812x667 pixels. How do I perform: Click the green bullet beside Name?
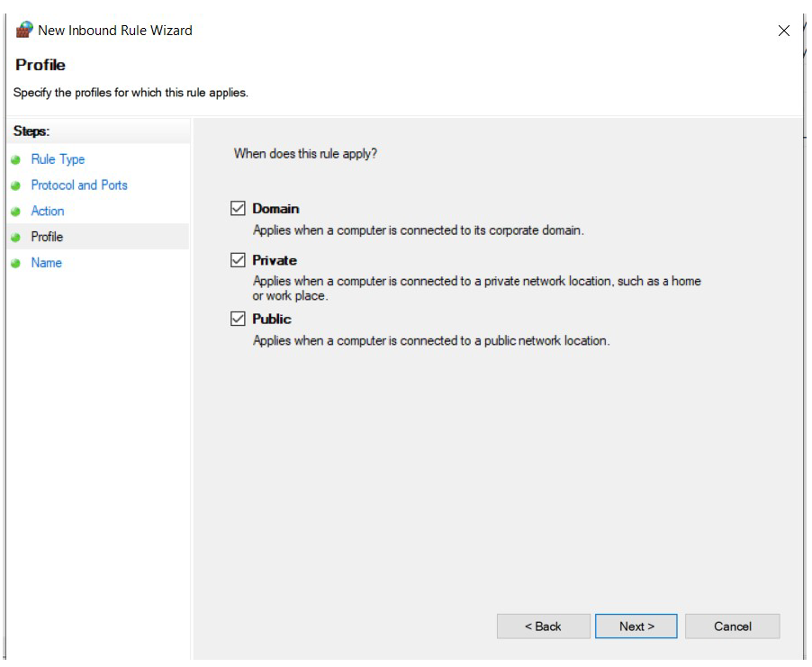click(x=15, y=263)
